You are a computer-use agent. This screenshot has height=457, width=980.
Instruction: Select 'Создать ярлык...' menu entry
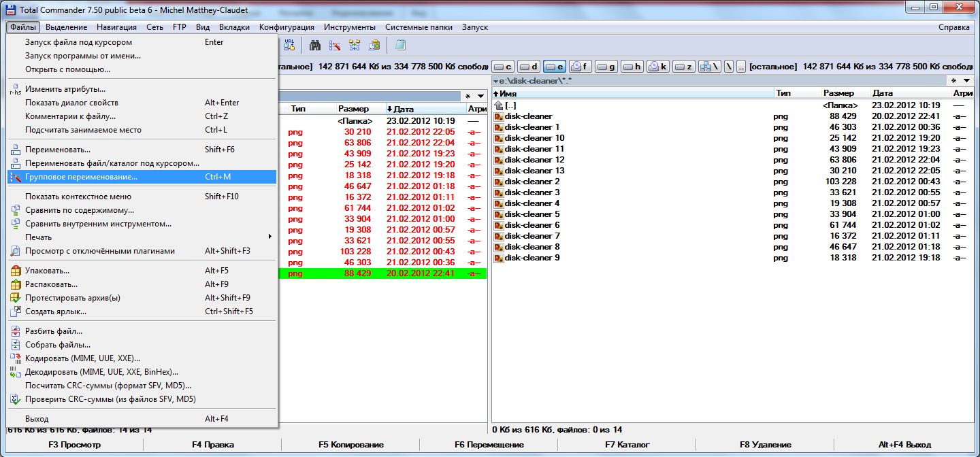tap(142, 311)
